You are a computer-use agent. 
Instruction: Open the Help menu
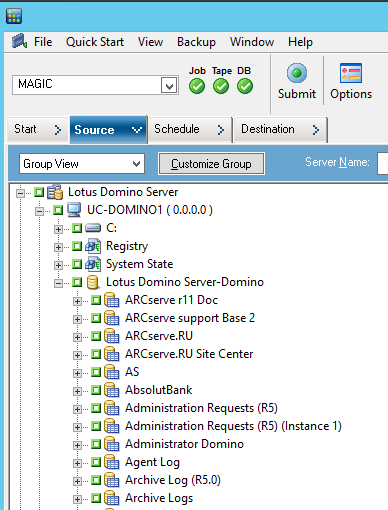point(300,42)
